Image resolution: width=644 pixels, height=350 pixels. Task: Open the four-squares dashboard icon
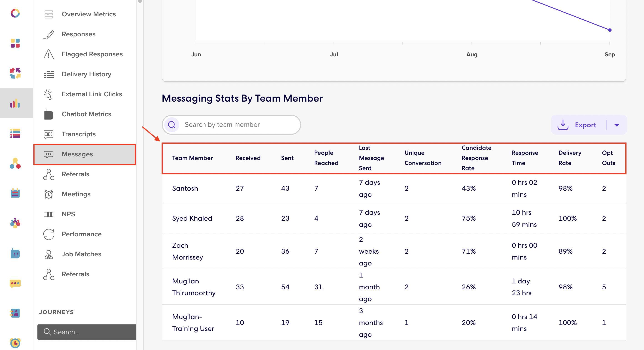tap(15, 43)
